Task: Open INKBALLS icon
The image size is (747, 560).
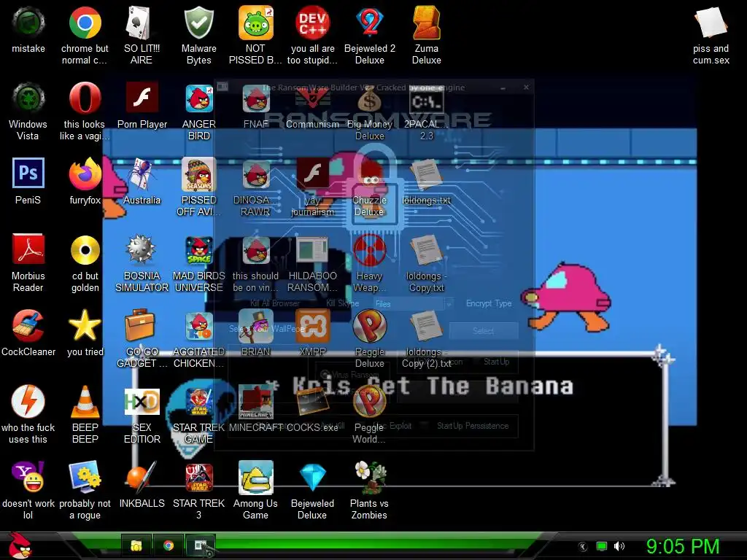Action: 142,477
